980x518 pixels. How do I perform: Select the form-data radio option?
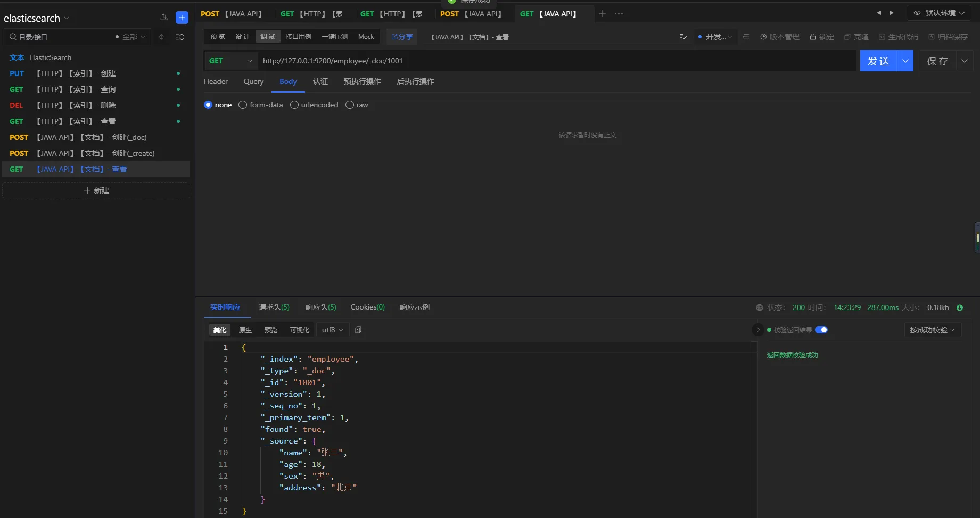[243, 105]
